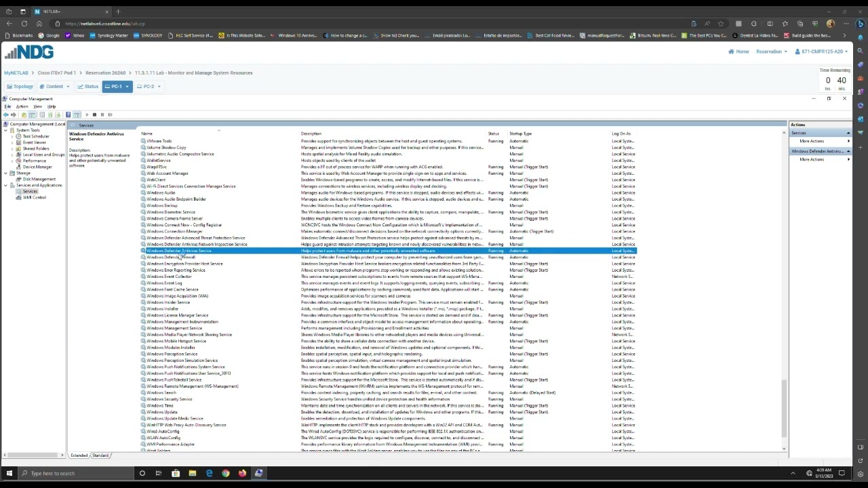Click the Start Service play icon
Screen dimensions: 868x488
point(87,115)
